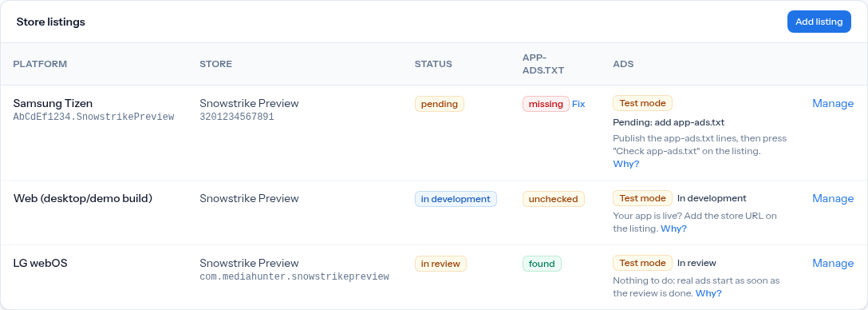
Task: Click com.mediahunter.snowstrikepreview app ID
Action: pyautogui.click(x=294, y=276)
